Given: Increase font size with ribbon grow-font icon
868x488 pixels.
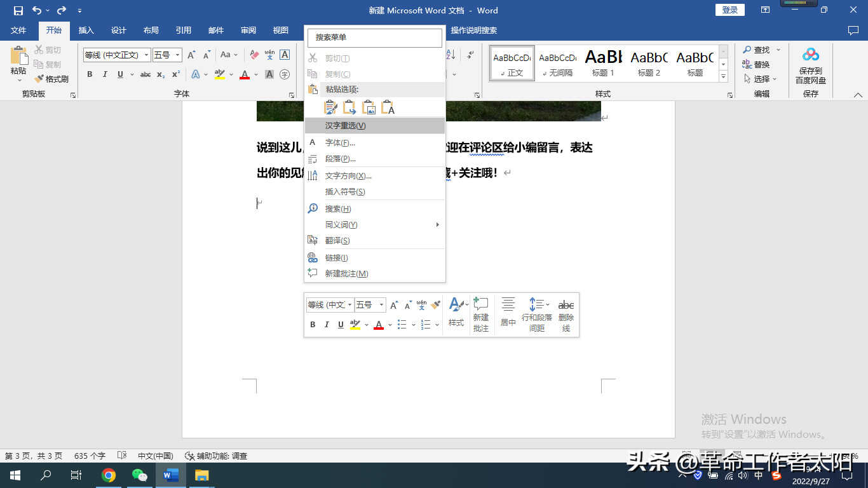Looking at the screenshot, I should coord(191,55).
